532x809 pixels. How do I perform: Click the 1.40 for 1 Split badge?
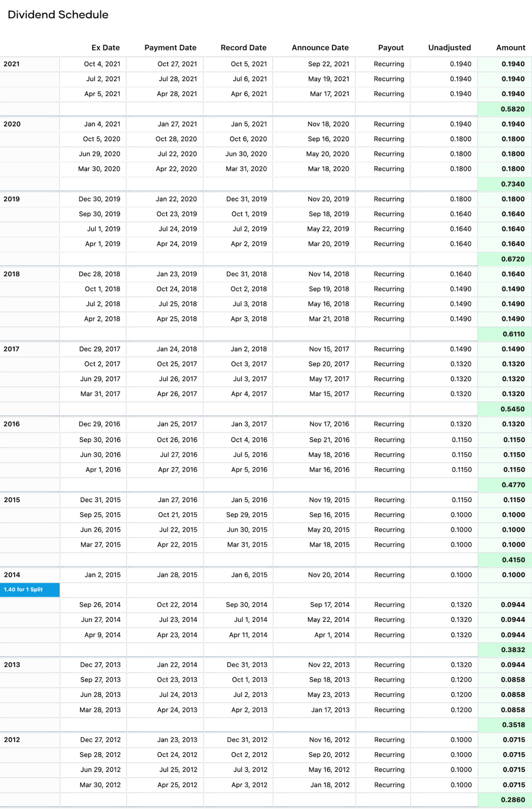(30, 589)
